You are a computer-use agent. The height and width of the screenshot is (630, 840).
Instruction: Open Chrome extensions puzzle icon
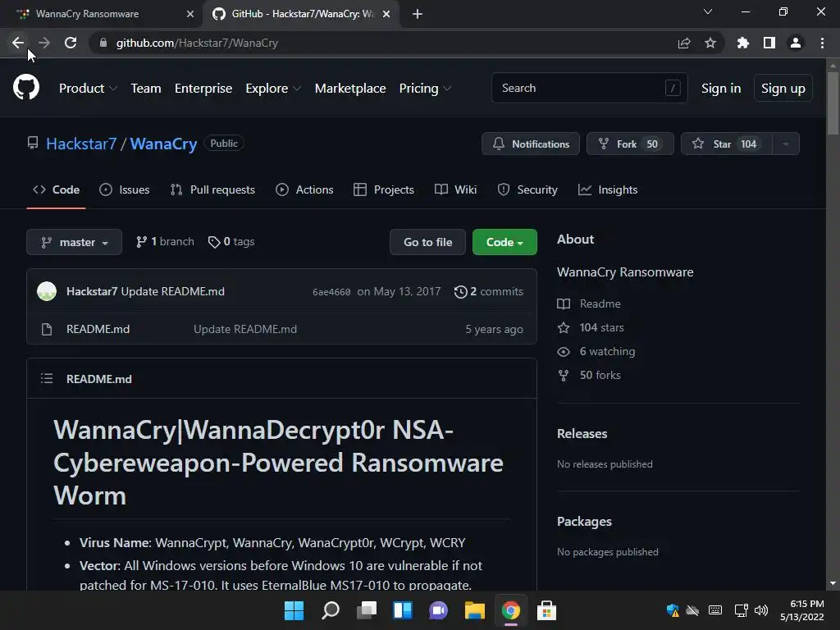pos(743,43)
